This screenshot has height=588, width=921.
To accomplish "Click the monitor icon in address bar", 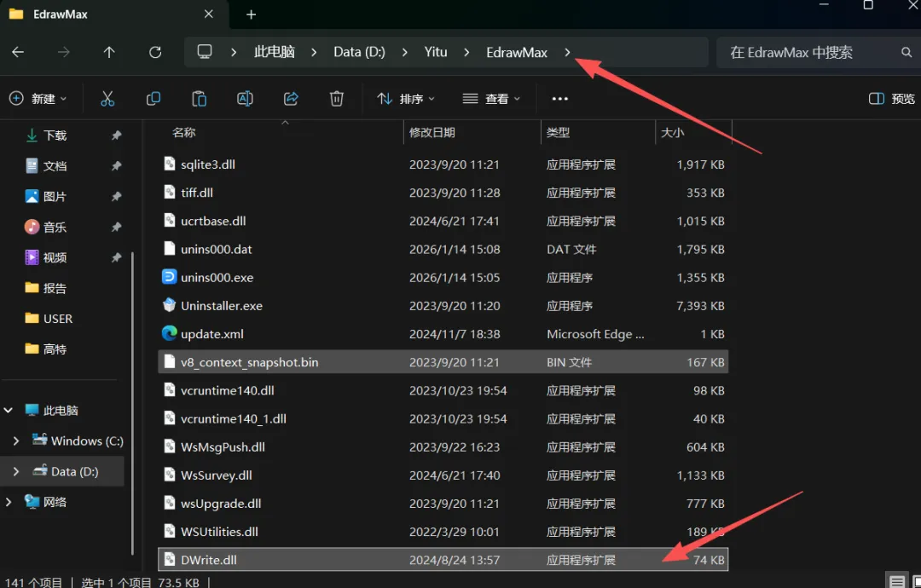I will coord(205,52).
